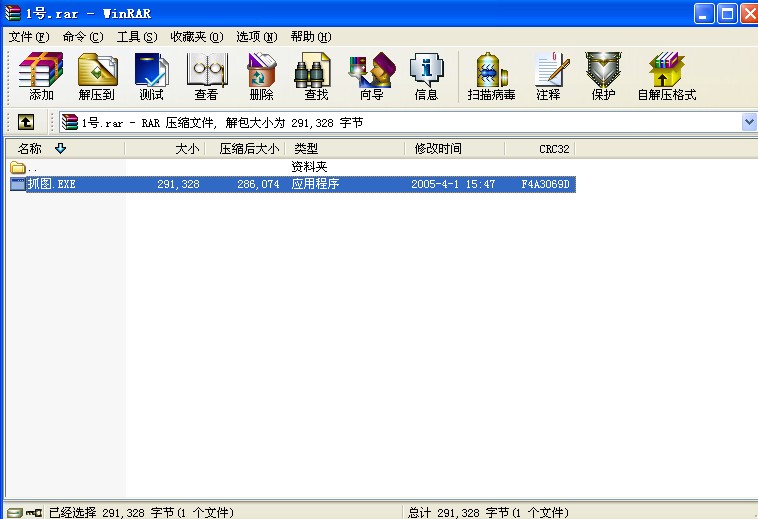This screenshot has height=519, width=758.
Task: Click the 保护 (Protect) toolbar icon
Action: click(x=603, y=76)
